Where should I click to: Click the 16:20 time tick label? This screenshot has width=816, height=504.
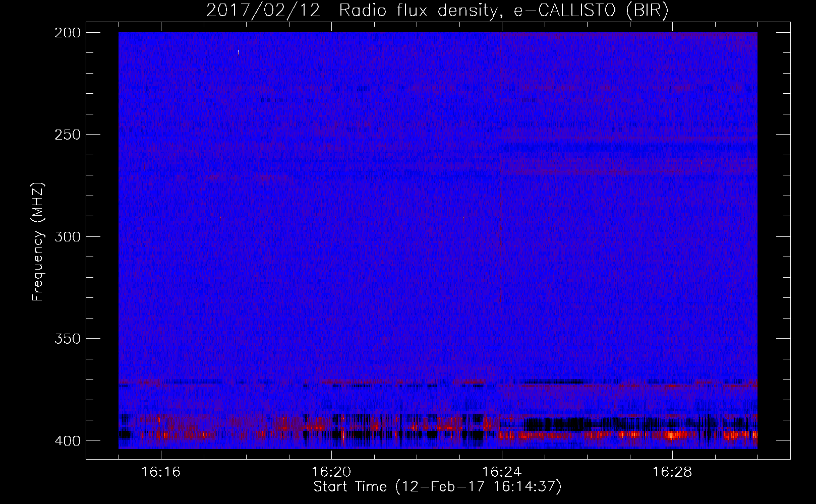(331, 472)
